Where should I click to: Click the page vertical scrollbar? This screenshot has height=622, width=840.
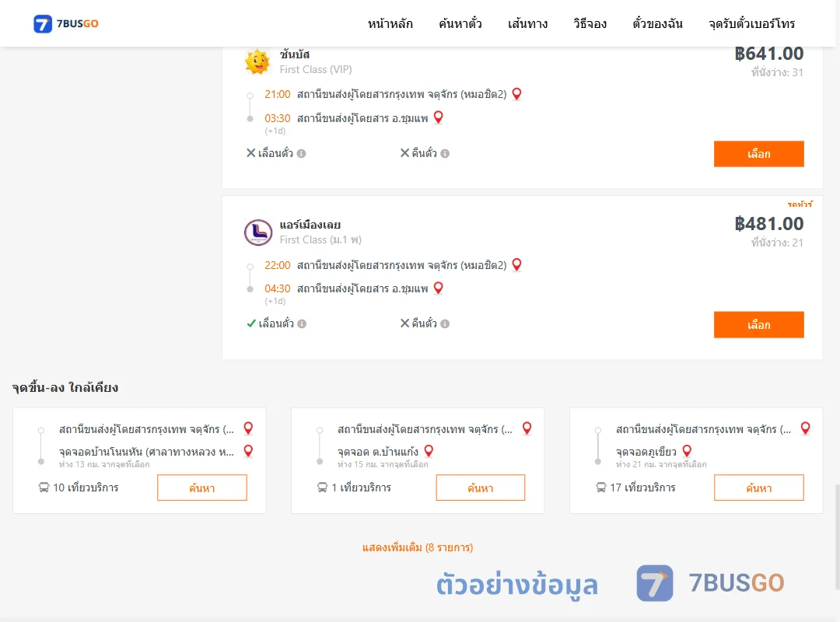tap(836, 536)
